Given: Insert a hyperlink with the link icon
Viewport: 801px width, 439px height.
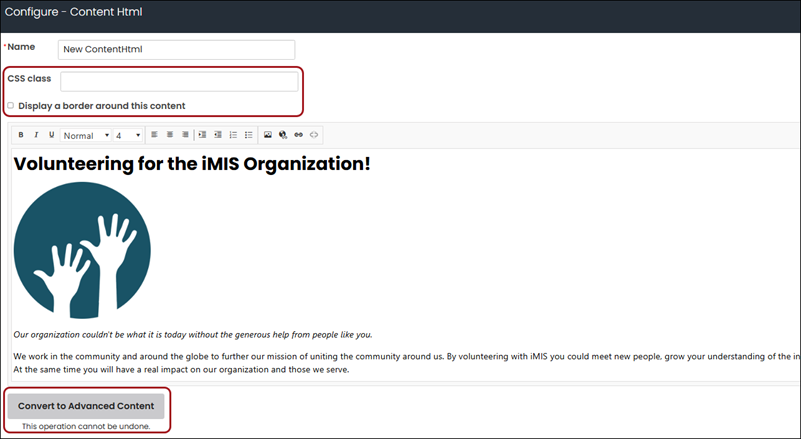Looking at the screenshot, I should click(298, 135).
